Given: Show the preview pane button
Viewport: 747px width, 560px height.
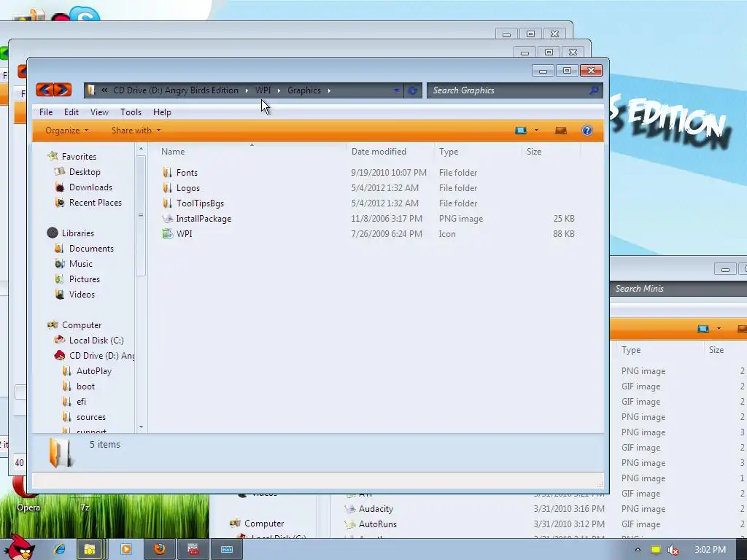Looking at the screenshot, I should [x=561, y=131].
